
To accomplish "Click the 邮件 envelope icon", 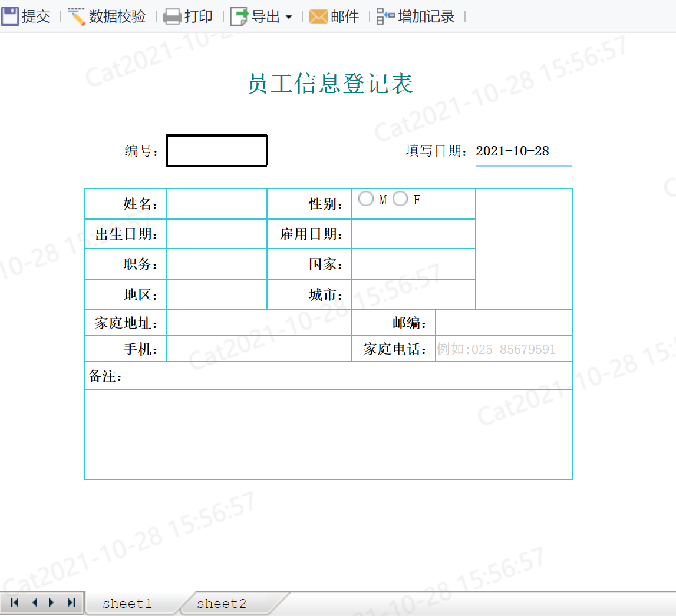I will click(319, 17).
